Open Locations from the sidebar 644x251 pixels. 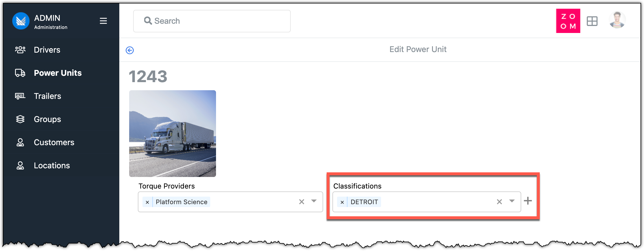(x=52, y=165)
